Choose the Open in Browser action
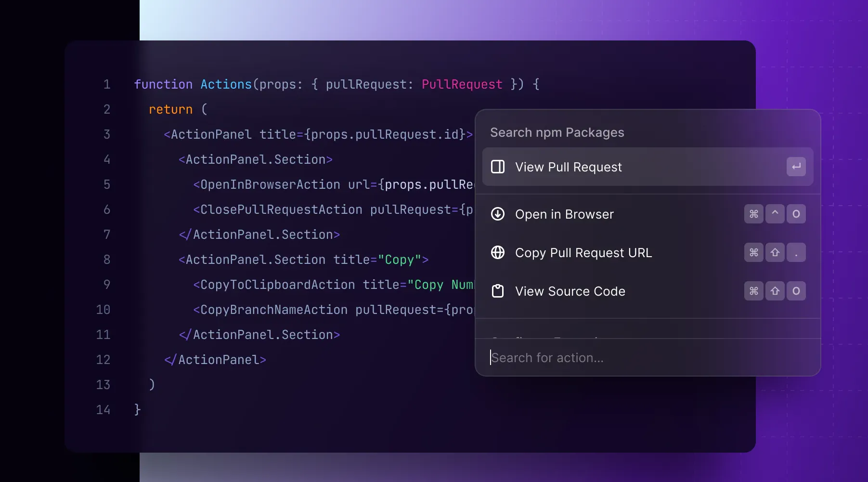Image resolution: width=868 pixels, height=482 pixels. click(x=564, y=214)
